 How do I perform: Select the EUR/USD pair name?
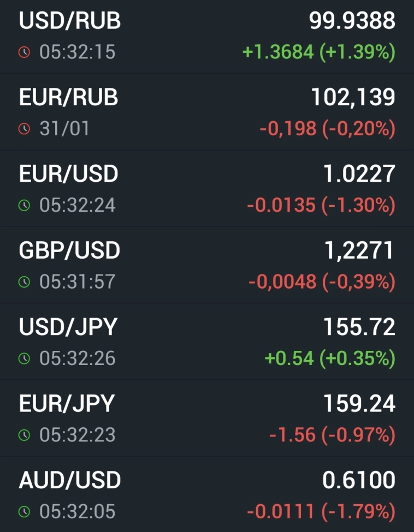[68, 174]
